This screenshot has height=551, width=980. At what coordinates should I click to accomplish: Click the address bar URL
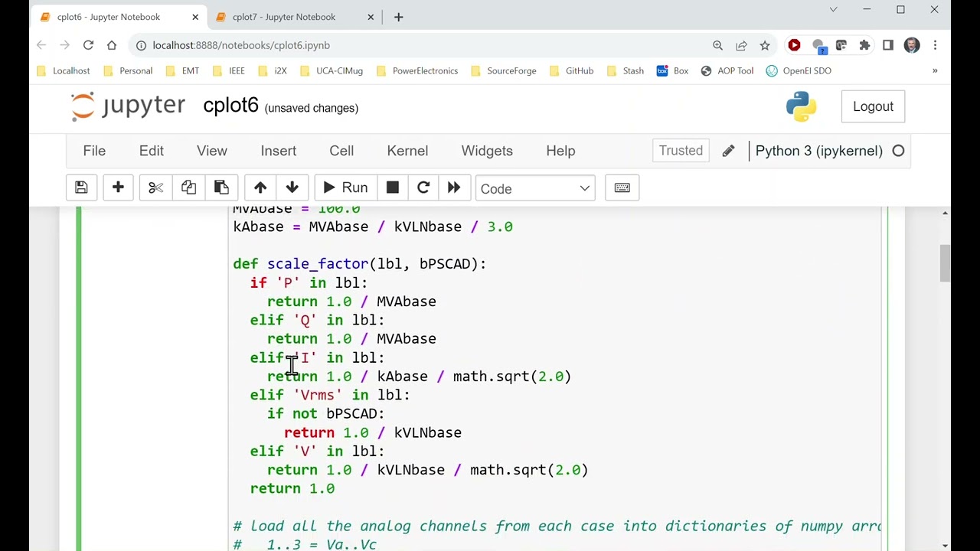pos(241,45)
